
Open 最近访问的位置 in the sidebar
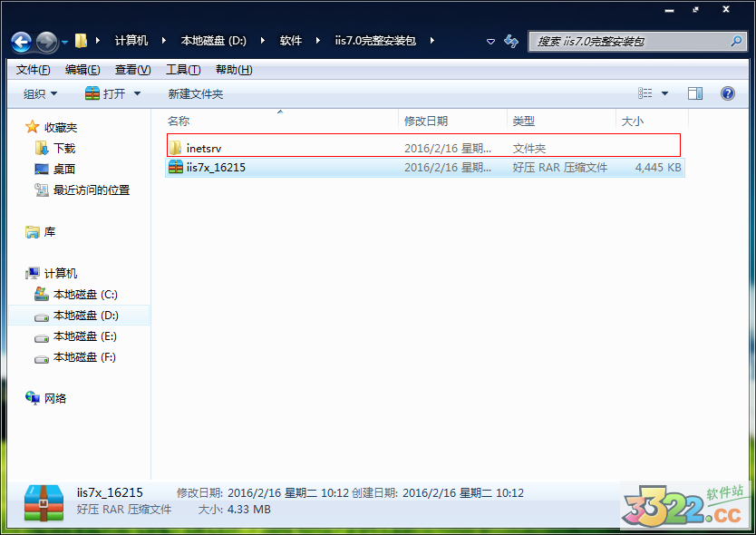coord(92,190)
